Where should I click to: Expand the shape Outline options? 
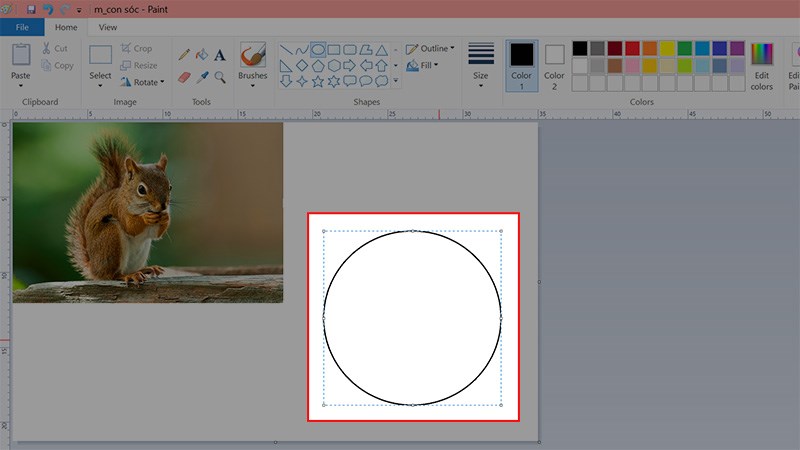click(x=431, y=49)
